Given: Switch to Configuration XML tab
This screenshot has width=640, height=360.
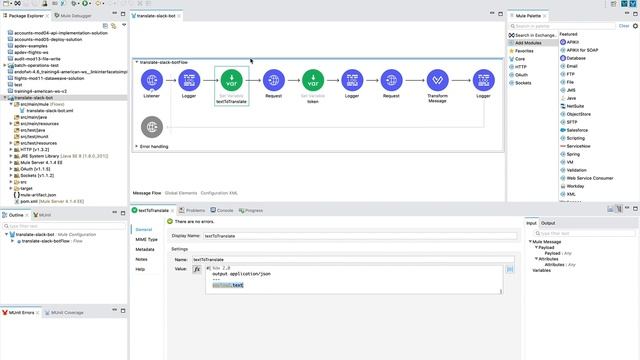Looking at the screenshot, I should pyautogui.click(x=219, y=193).
